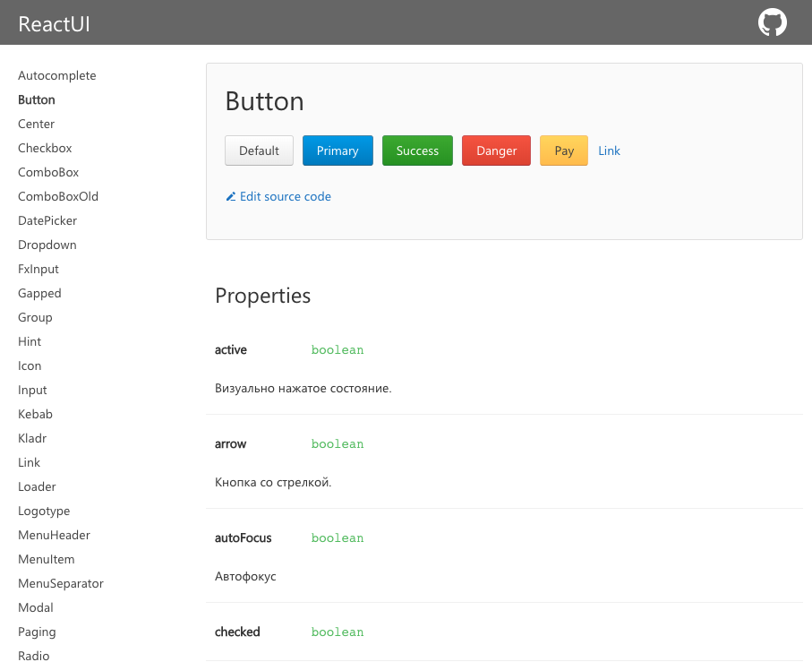
Task: Open the Logotype component page
Action: pyautogui.click(x=44, y=512)
